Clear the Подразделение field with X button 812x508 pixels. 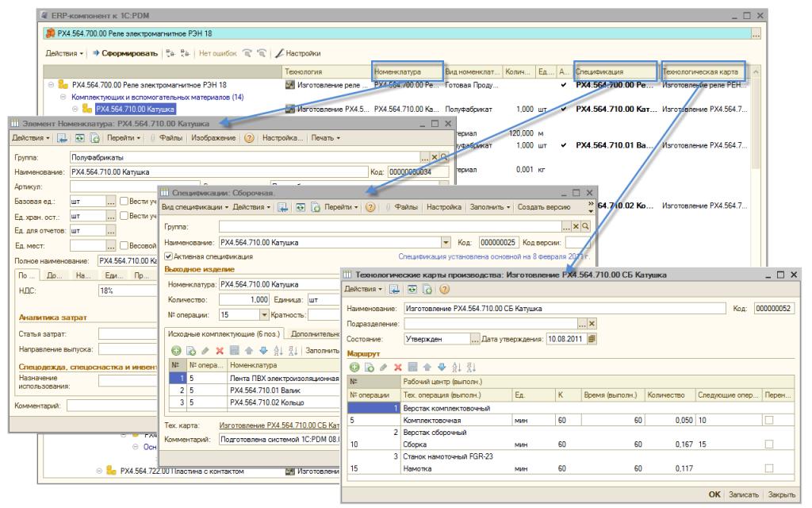point(591,323)
